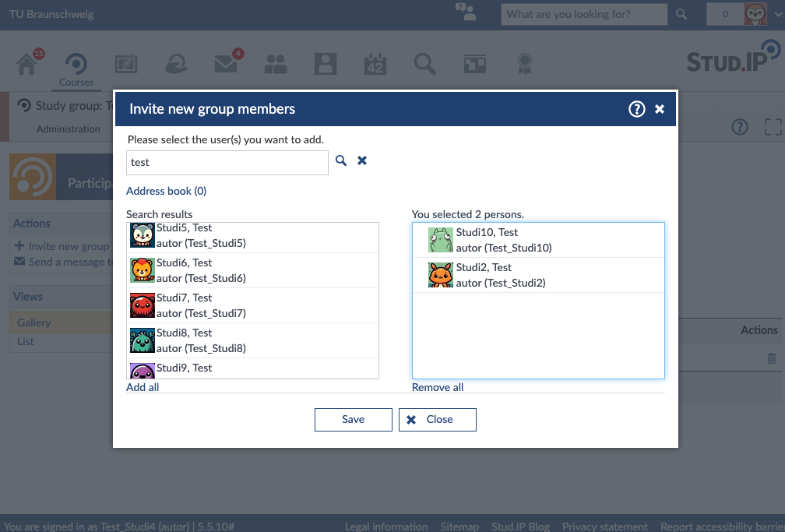
Task: Toggle fullscreen mode icon
Action: [773, 127]
